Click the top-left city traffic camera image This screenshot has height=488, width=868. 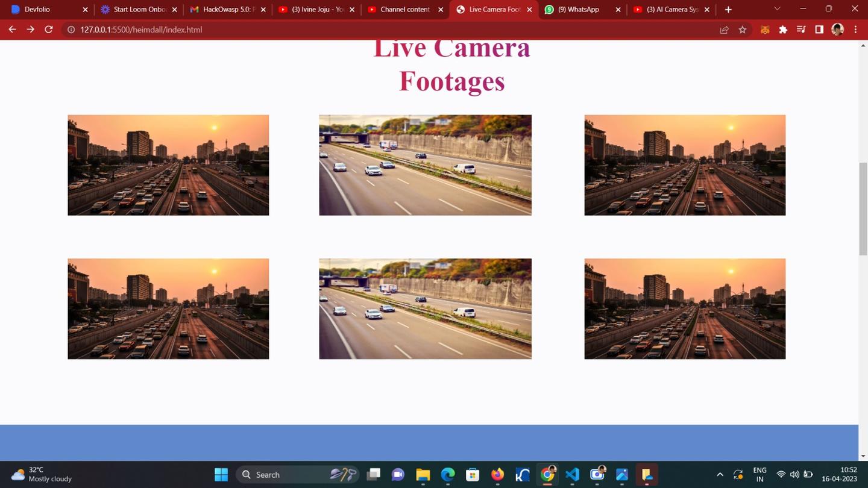click(168, 165)
